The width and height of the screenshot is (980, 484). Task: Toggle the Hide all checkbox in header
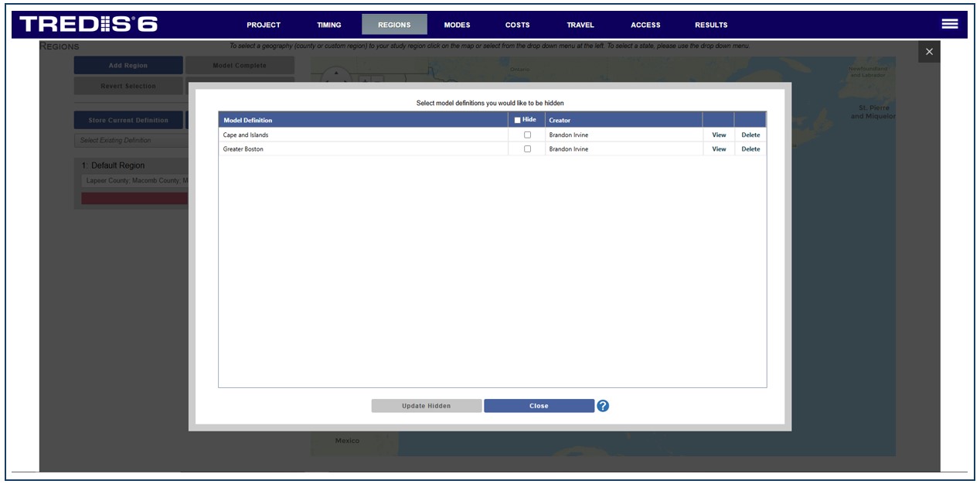tap(518, 120)
